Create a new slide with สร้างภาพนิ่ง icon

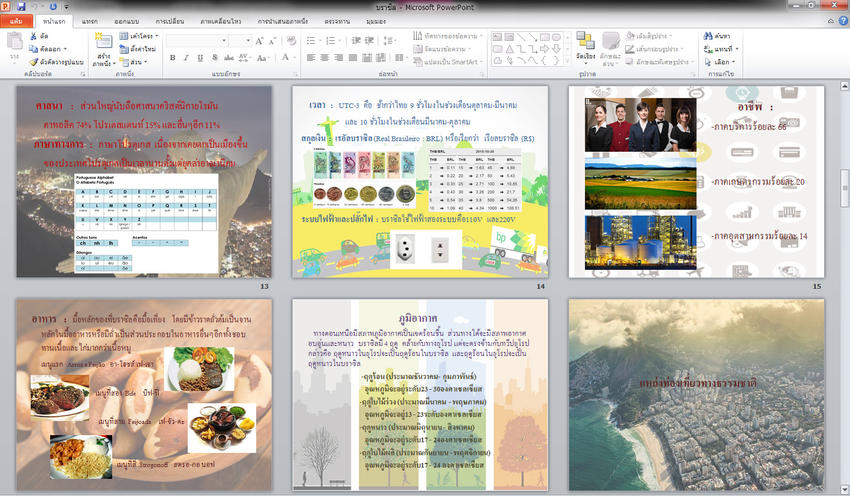click(x=103, y=41)
